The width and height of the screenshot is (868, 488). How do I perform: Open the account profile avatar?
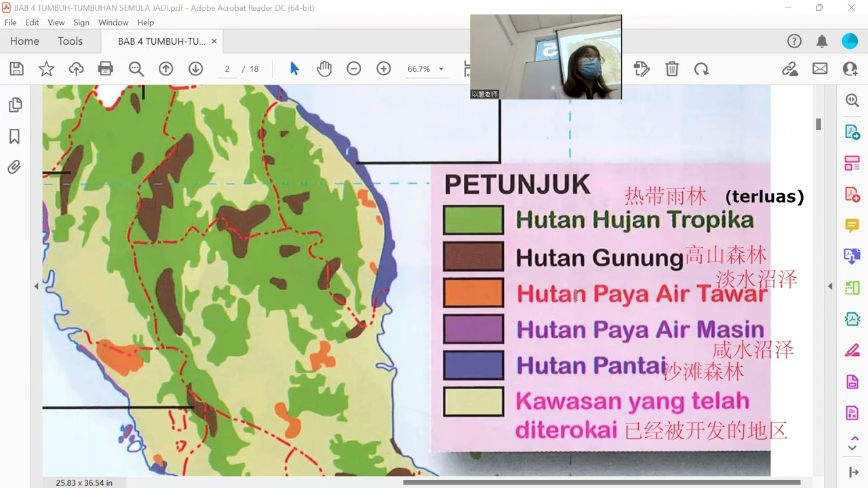pyautogui.click(x=850, y=41)
